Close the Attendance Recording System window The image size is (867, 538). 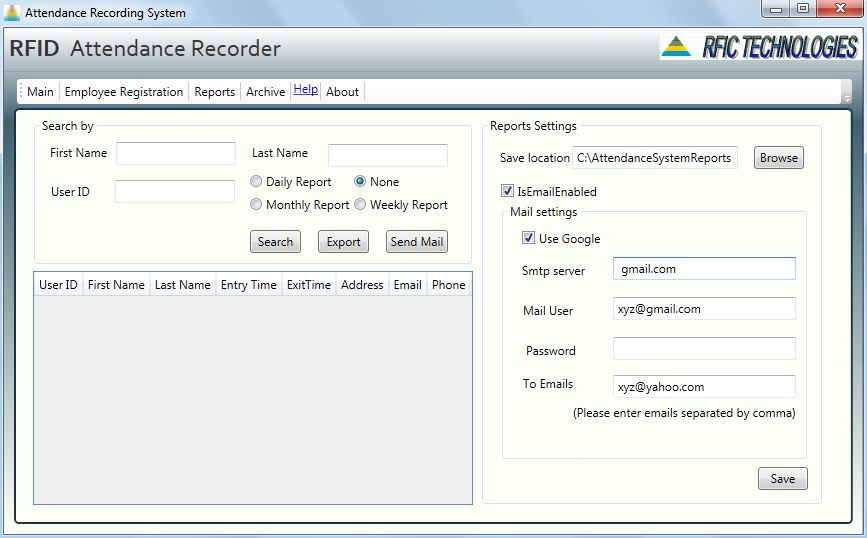840,9
